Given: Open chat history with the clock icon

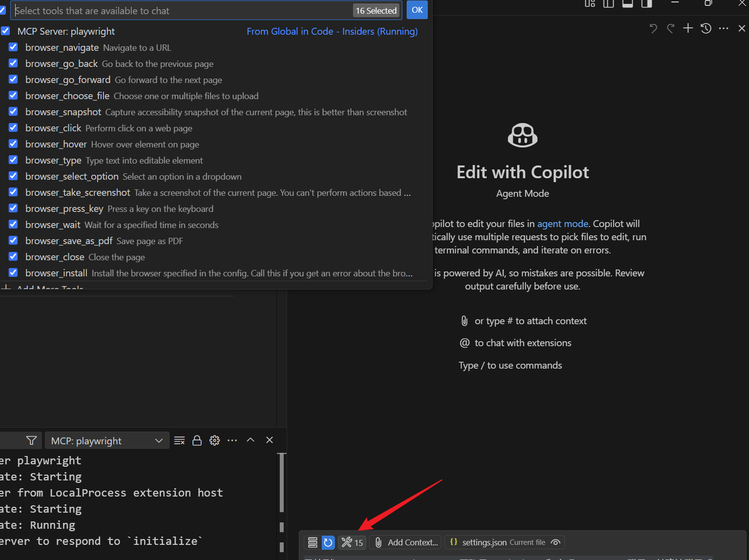Looking at the screenshot, I should (x=706, y=28).
